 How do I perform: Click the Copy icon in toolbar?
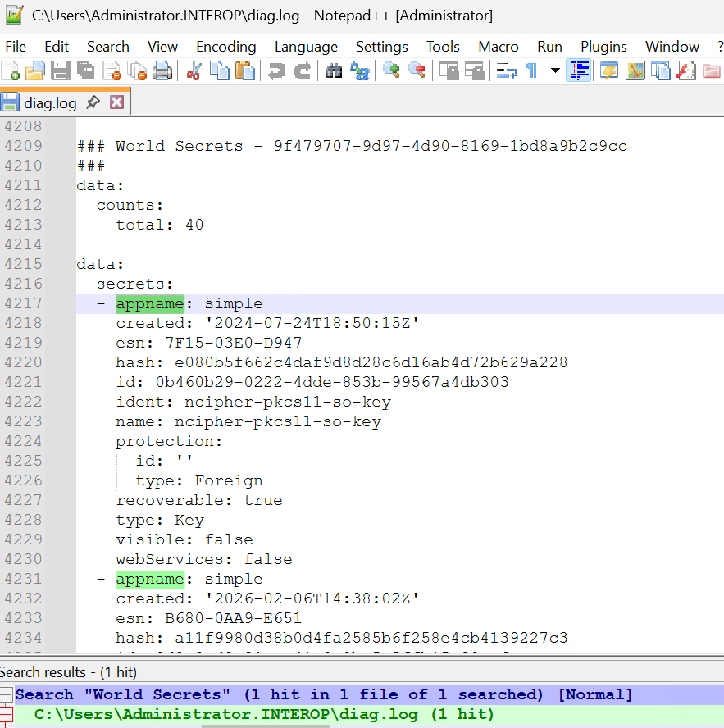(x=220, y=71)
